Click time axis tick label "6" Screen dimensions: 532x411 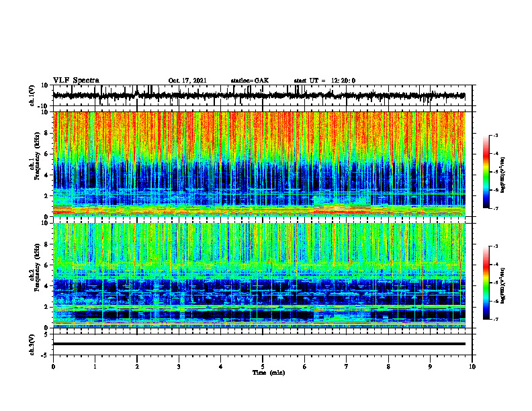pyautogui.click(x=305, y=367)
